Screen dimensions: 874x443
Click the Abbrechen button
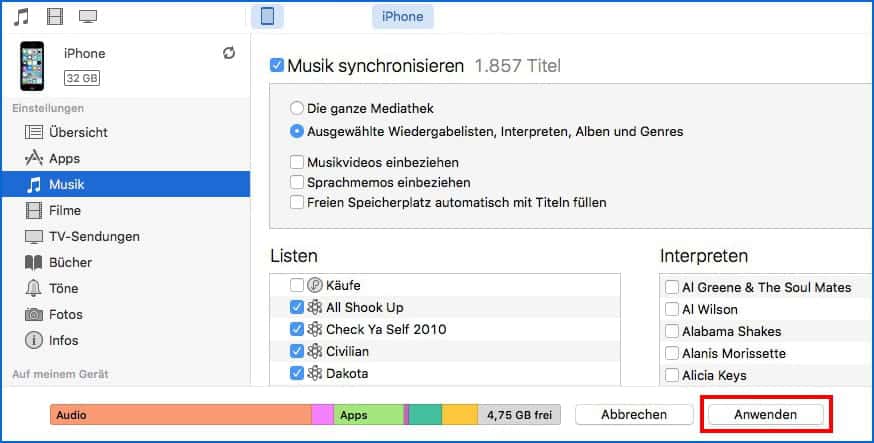[x=634, y=414]
